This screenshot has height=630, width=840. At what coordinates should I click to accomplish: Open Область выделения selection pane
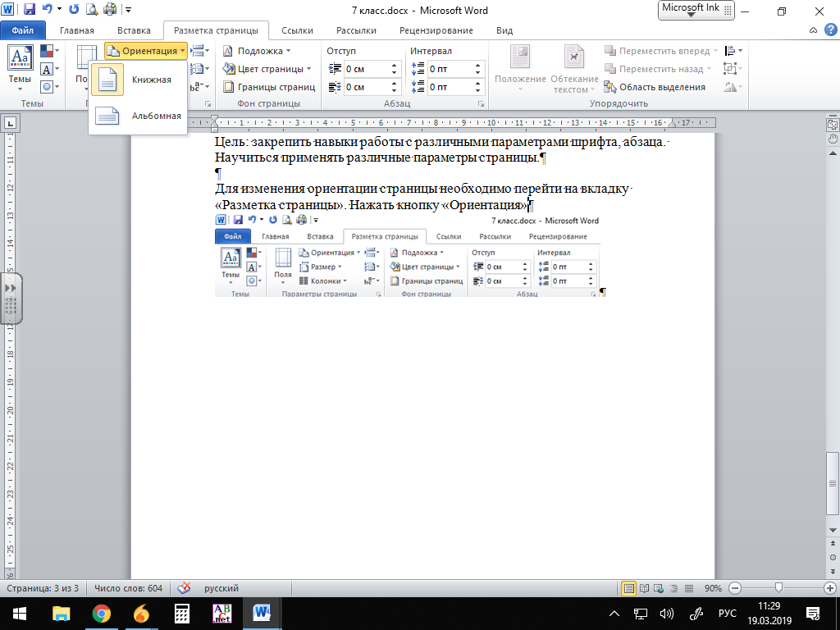[655, 87]
